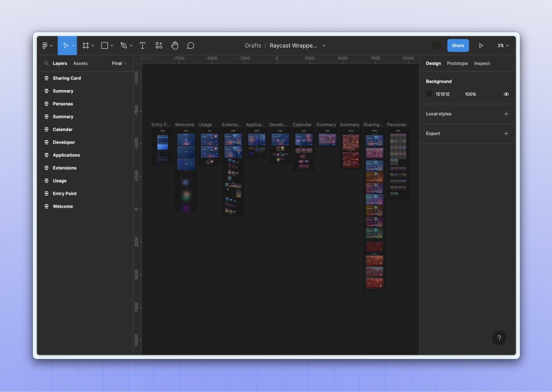Select the Welcome frame label on canvas
Image resolution: width=552 pixels, height=392 pixels.
click(x=184, y=125)
